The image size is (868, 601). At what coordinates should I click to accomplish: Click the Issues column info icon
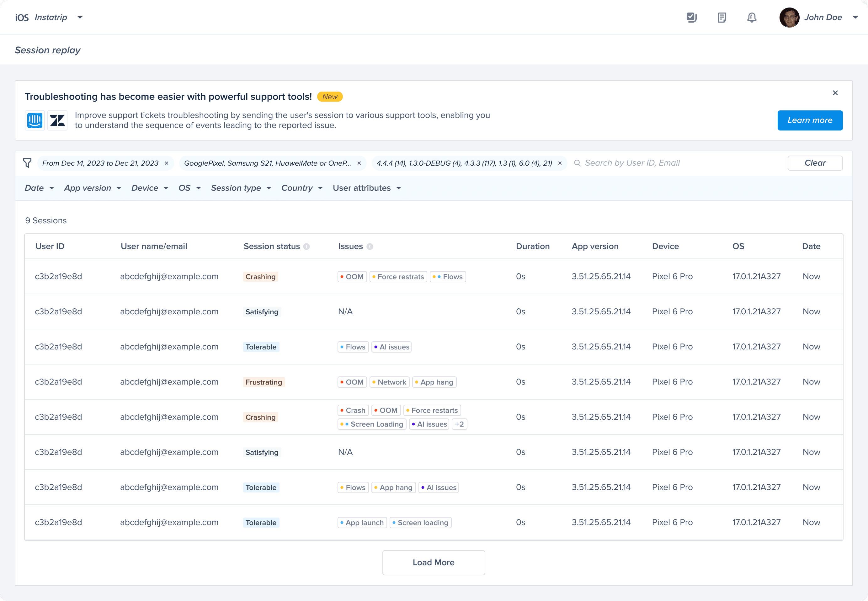point(370,247)
